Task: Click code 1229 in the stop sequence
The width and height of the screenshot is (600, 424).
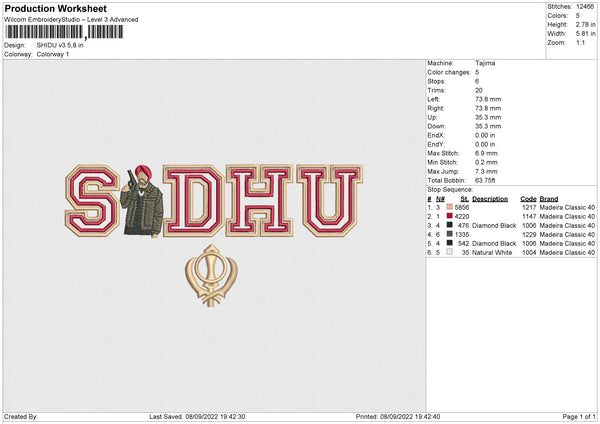Action: point(529,235)
